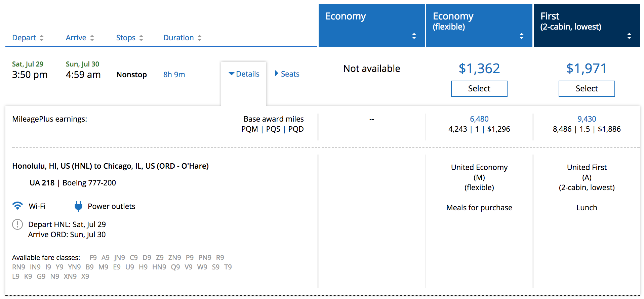644x299 pixels.
Task: Click the exclamation info icon by Depart HNL
Action: tap(17, 224)
